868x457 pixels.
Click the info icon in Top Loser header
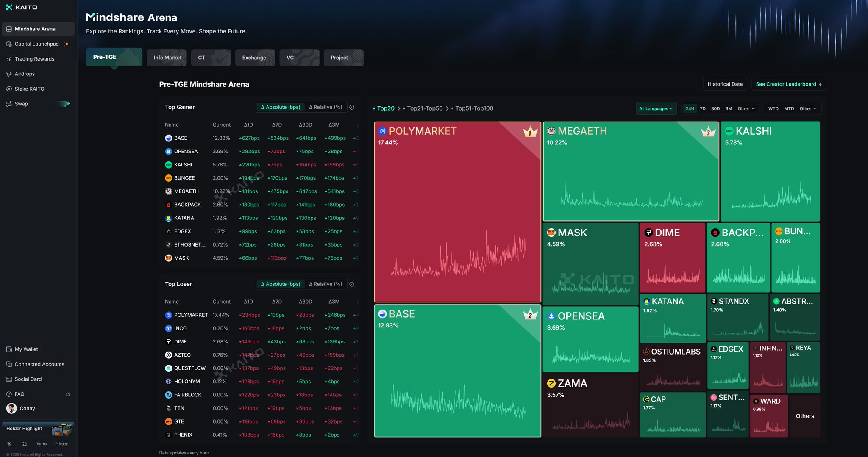click(352, 284)
